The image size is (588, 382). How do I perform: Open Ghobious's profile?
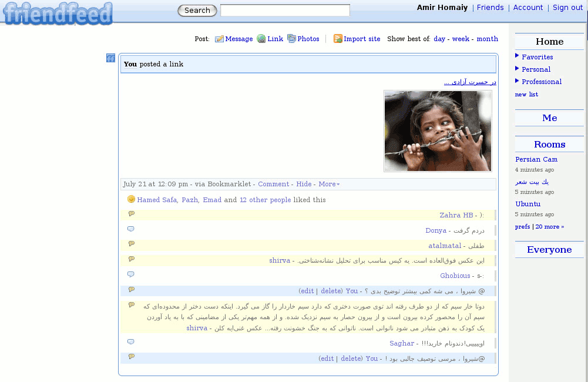tap(455, 276)
